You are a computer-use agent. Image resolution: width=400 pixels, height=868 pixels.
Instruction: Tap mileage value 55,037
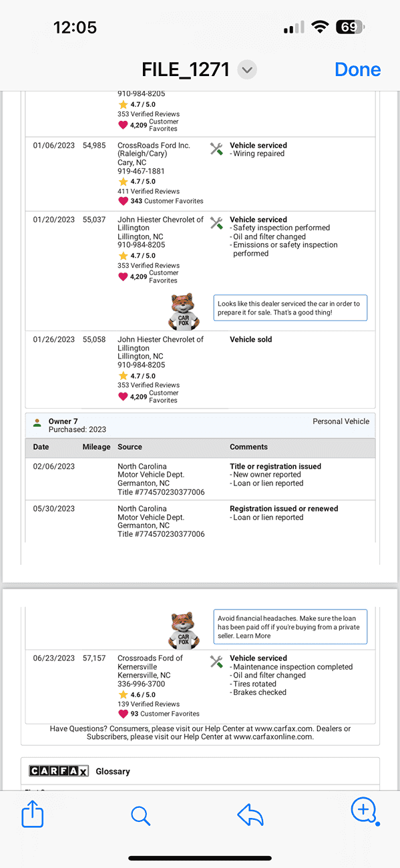coord(94,220)
